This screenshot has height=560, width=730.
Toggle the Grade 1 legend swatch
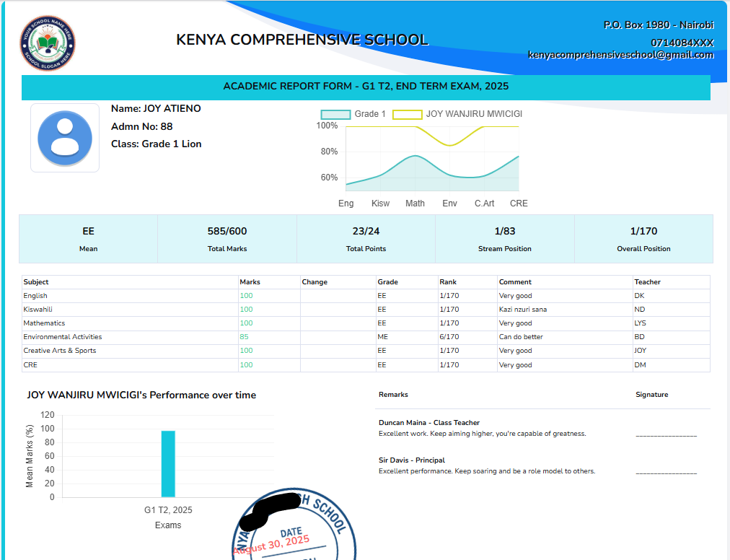point(335,114)
